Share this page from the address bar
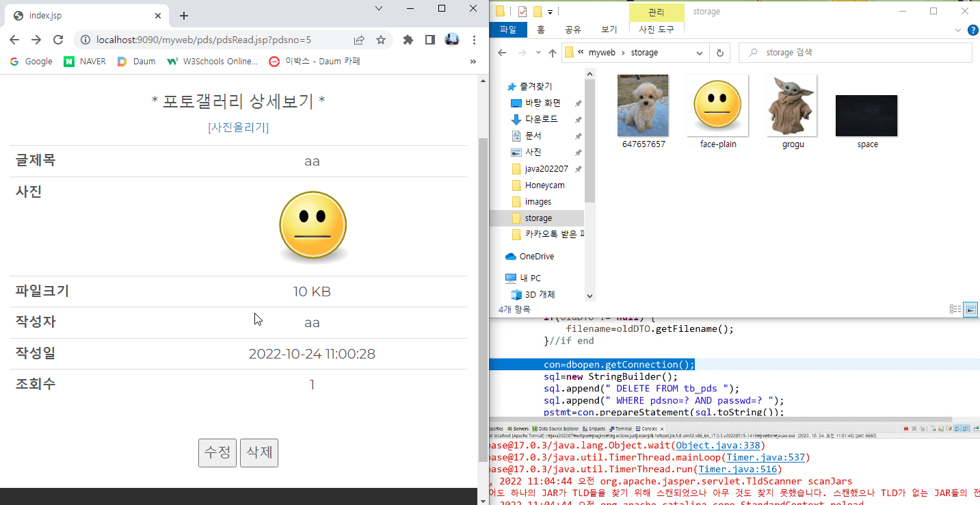980x505 pixels. coord(359,40)
